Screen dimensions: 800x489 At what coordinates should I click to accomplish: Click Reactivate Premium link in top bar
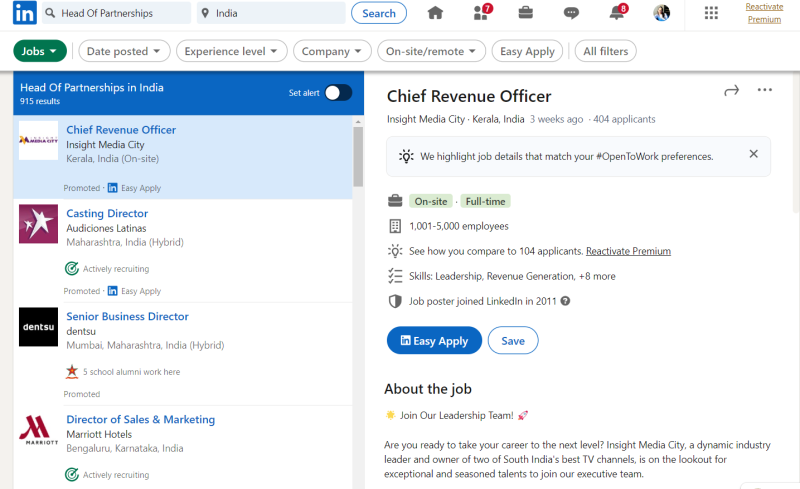(x=764, y=13)
